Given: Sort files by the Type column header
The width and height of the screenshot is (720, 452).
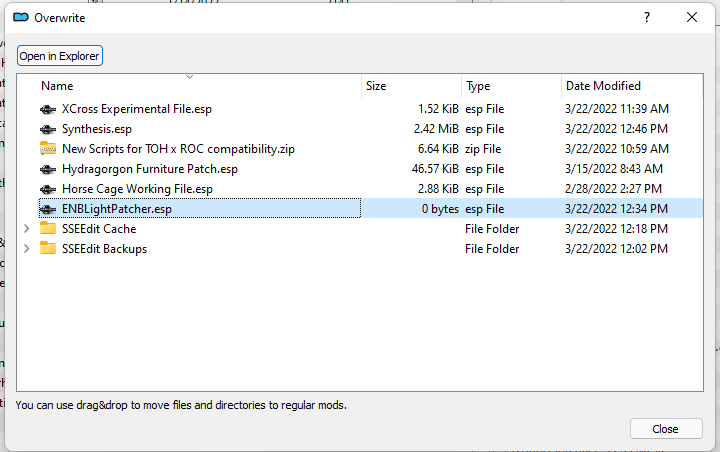Looking at the screenshot, I should tap(478, 86).
